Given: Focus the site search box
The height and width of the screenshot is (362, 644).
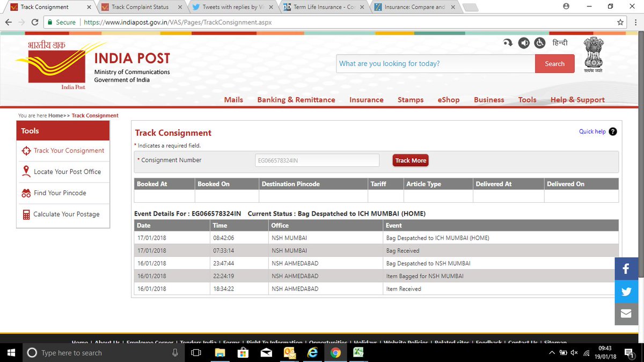Looking at the screenshot, I should point(436,64).
